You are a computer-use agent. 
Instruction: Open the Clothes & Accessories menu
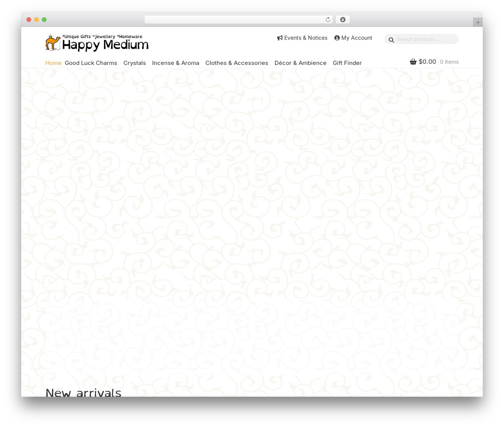tap(237, 63)
